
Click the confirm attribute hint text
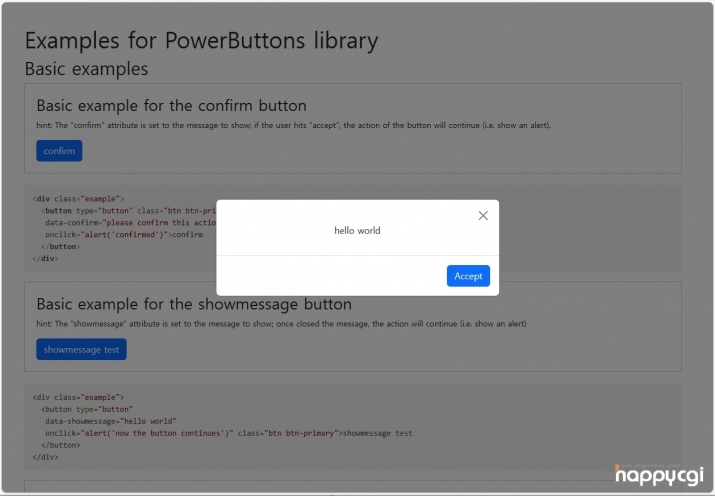[x=294, y=125]
